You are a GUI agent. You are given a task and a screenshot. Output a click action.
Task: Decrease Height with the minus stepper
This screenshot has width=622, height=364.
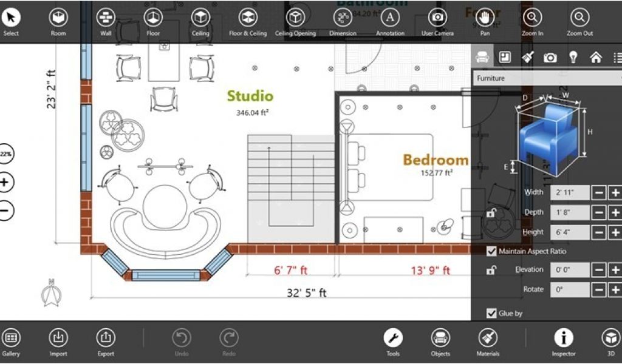(599, 232)
